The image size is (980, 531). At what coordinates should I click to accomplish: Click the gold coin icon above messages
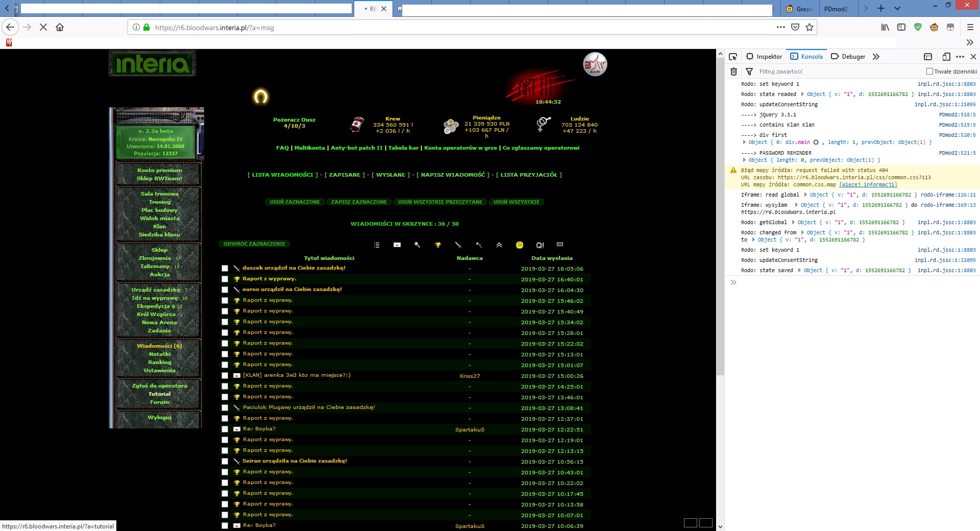tap(520, 246)
